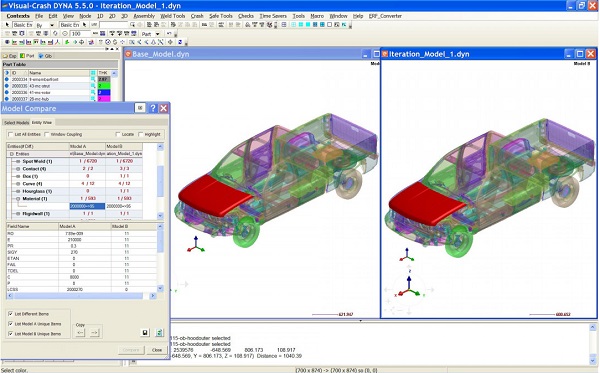
Task: Click the crossed-circle icon in third toolbar
Action: [108, 42]
